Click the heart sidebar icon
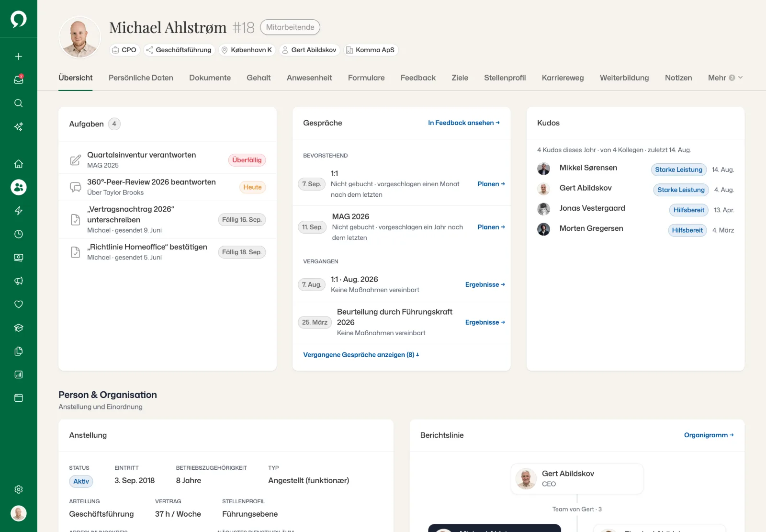 [x=19, y=304]
